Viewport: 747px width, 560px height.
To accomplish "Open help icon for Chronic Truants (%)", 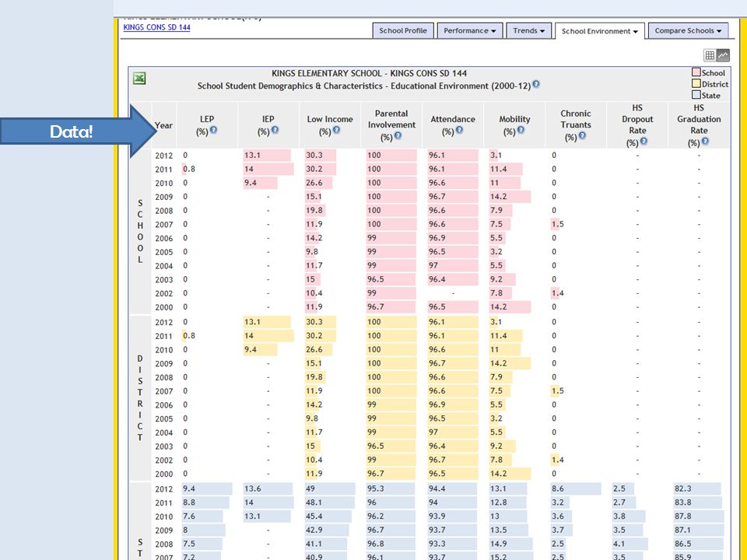I will click(x=582, y=135).
